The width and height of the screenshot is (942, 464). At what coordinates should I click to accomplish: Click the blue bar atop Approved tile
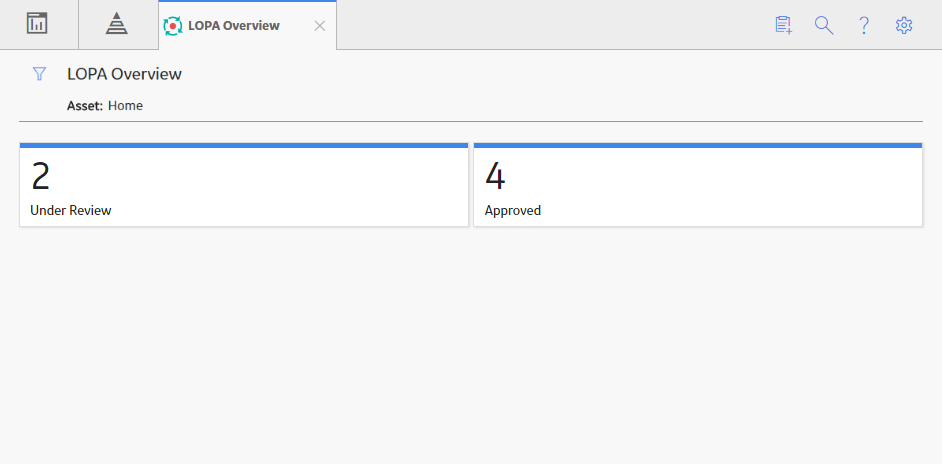point(698,145)
